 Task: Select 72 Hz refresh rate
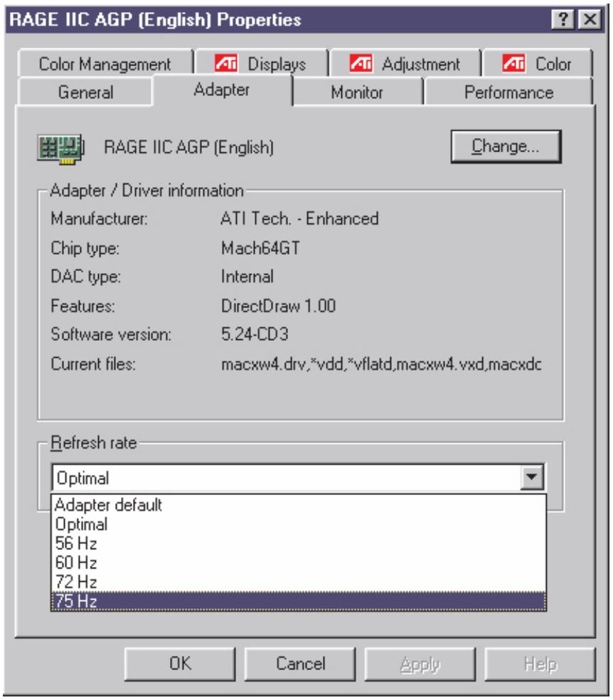coord(299,582)
